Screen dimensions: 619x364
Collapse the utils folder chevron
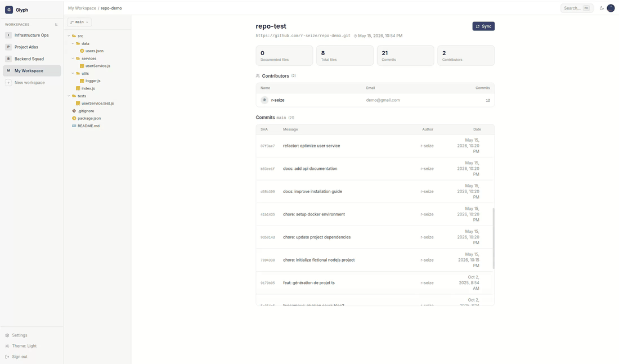coord(73,74)
